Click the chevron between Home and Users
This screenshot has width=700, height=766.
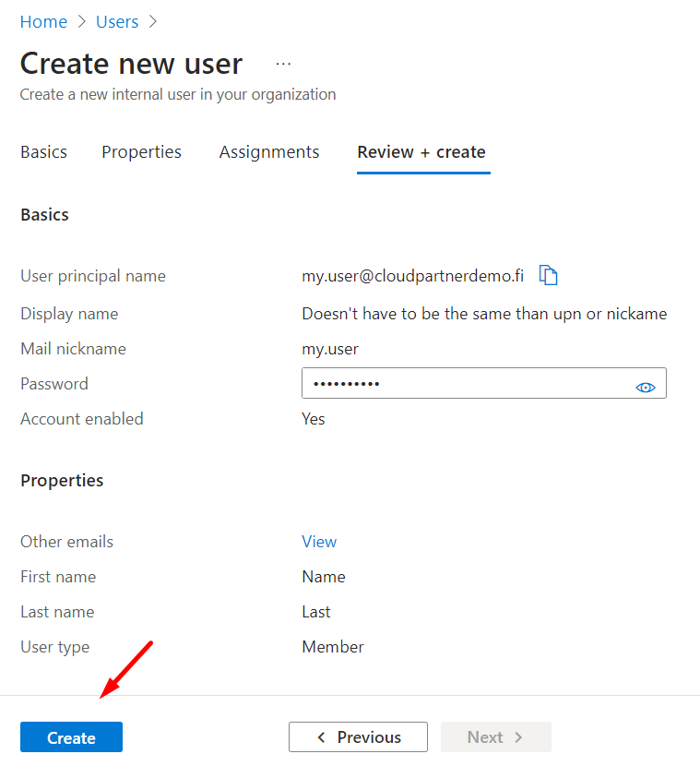coord(81,21)
